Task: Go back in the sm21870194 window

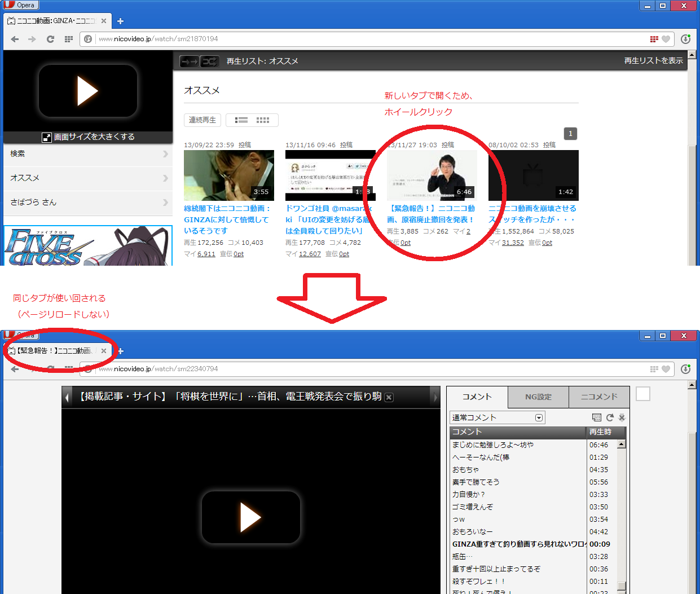Action: point(15,39)
